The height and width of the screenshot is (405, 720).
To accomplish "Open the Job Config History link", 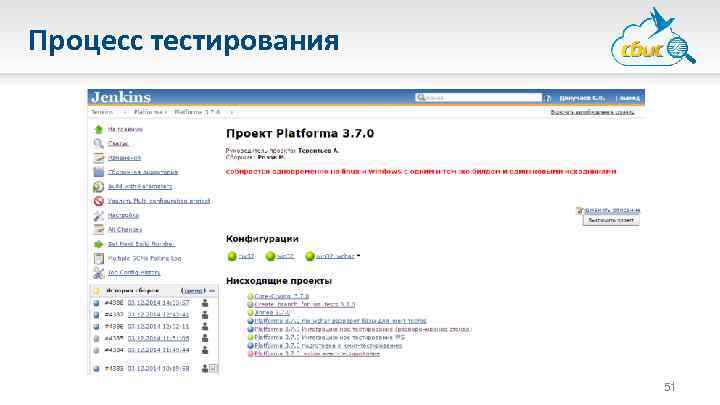I will [x=134, y=272].
